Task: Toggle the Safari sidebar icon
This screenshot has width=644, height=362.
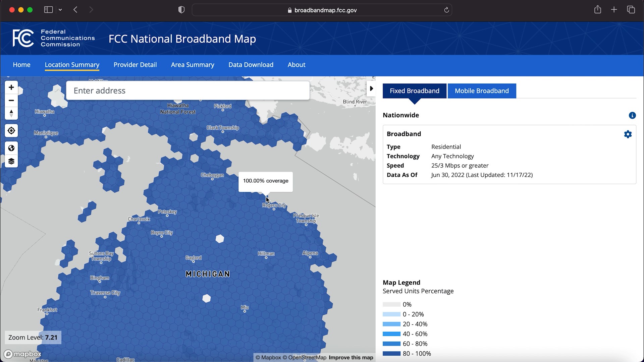Action: pos(48,10)
